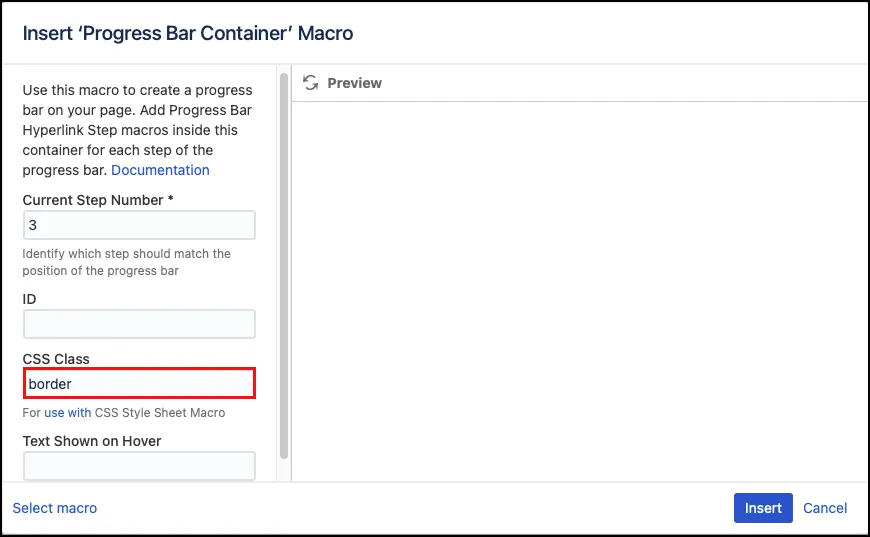Viewport: 870px width, 537px height.
Task: Cancel the macro dialog
Action: [825, 508]
